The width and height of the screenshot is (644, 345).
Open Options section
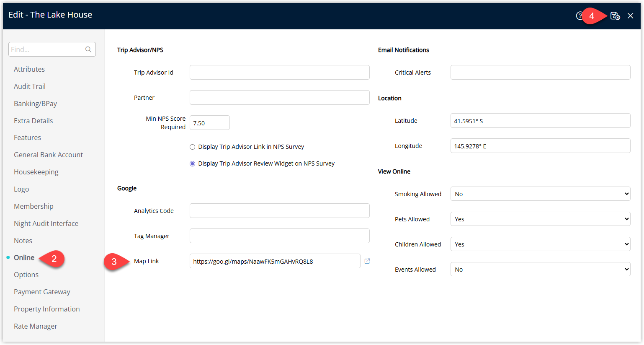pos(26,275)
